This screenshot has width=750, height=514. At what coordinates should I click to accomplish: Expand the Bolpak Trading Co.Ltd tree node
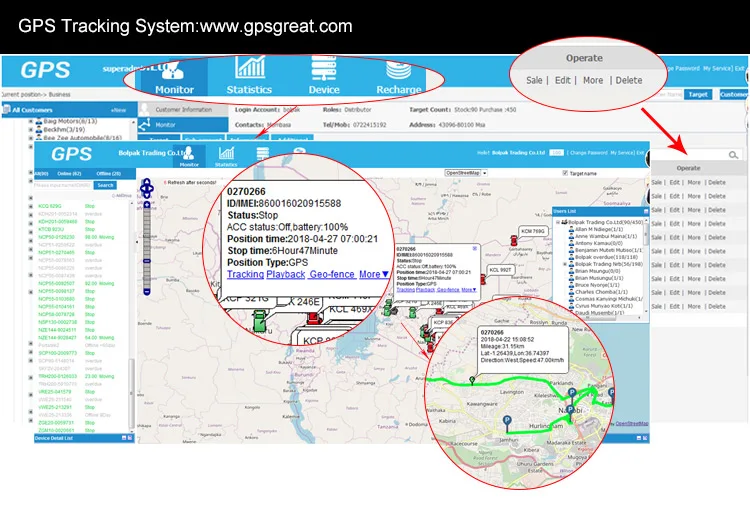pyautogui.click(x=559, y=221)
